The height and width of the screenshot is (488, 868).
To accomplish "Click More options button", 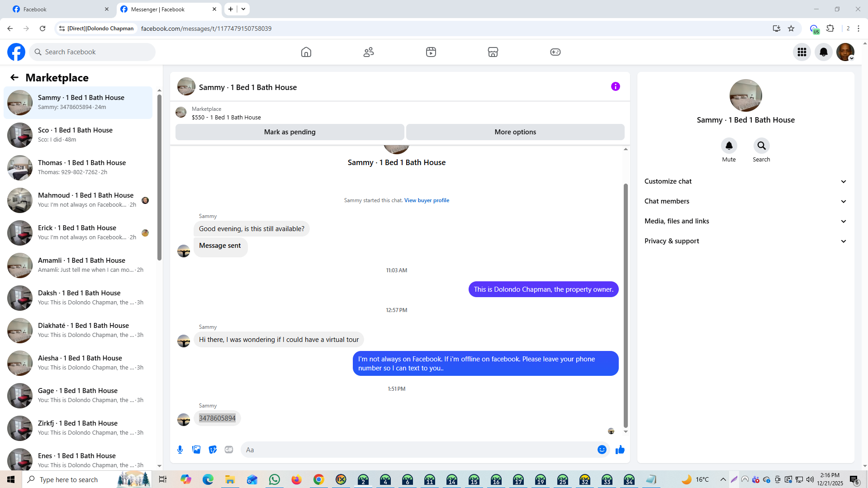I will coord(515,132).
